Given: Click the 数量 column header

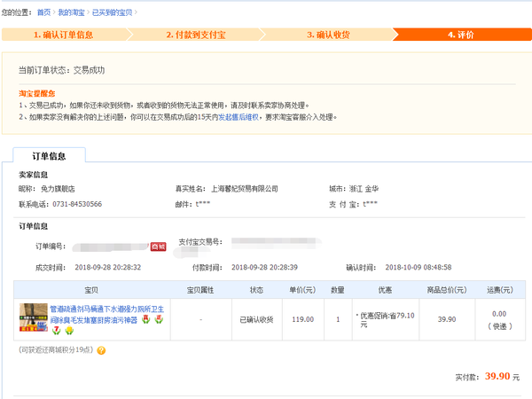Looking at the screenshot, I should coord(338,290).
